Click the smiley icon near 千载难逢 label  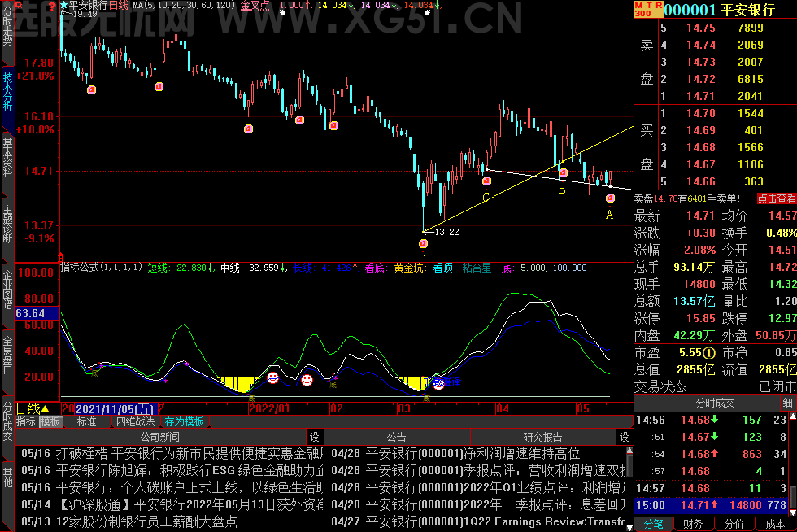tap(438, 384)
